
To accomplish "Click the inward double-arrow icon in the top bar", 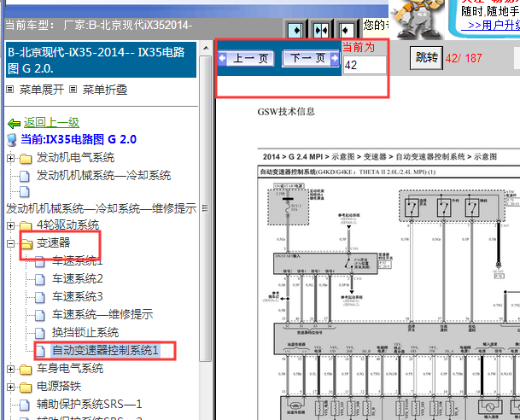I will [x=321, y=31].
